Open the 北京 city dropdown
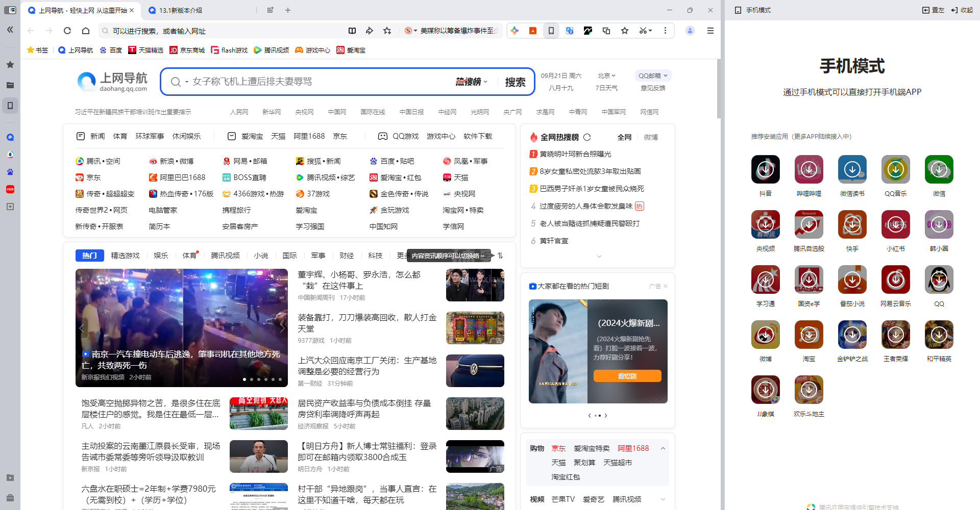This screenshot has height=510, width=980. pos(607,75)
